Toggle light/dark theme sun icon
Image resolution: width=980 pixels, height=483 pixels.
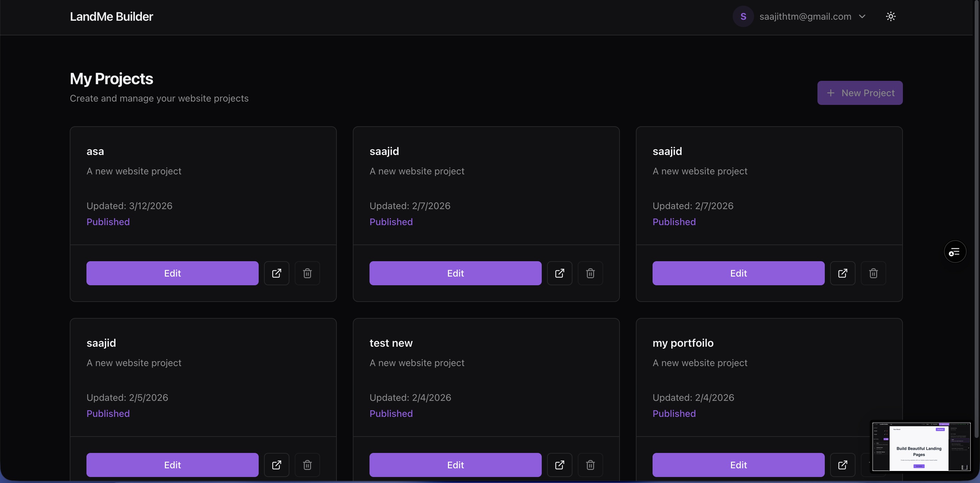pos(891,16)
